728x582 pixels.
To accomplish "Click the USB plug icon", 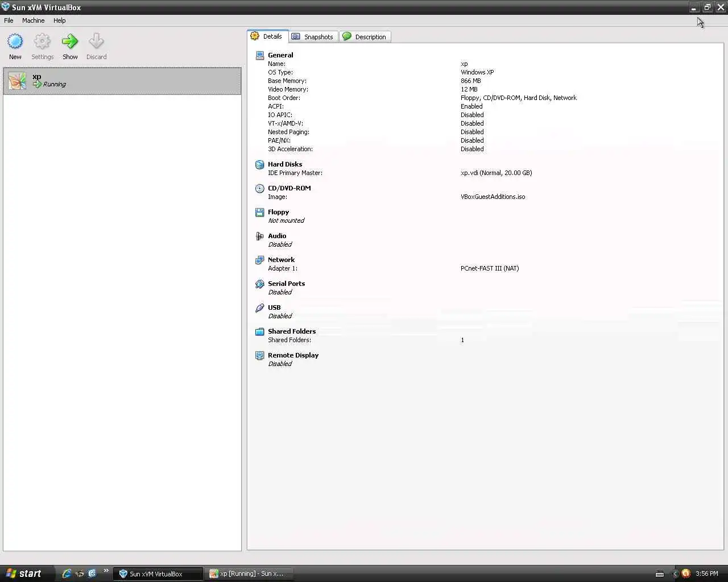I will 260,307.
